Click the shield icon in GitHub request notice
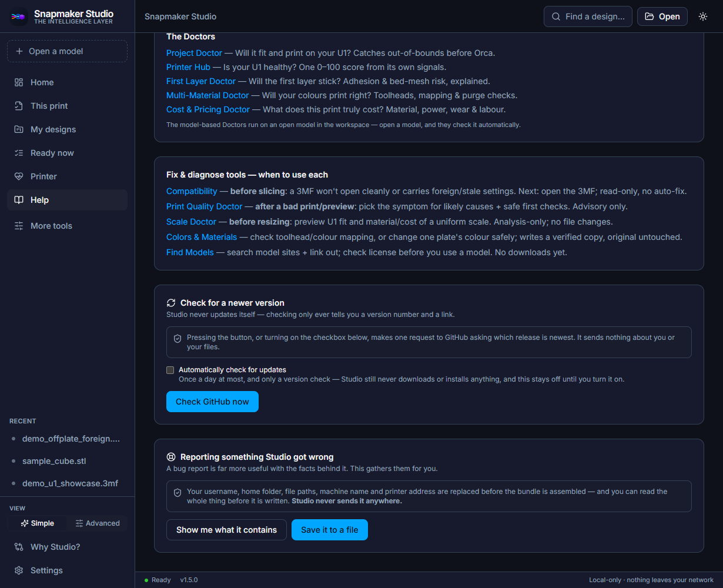723x588 pixels. (178, 339)
